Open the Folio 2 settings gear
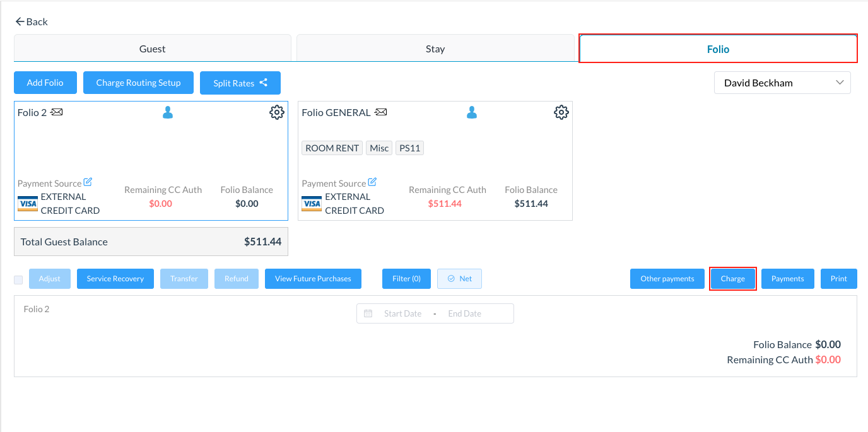 click(x=276, y=112)
